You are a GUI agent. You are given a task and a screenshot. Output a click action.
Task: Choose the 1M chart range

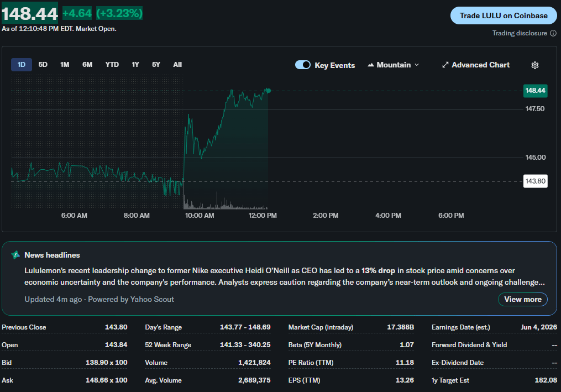point(65,65)
